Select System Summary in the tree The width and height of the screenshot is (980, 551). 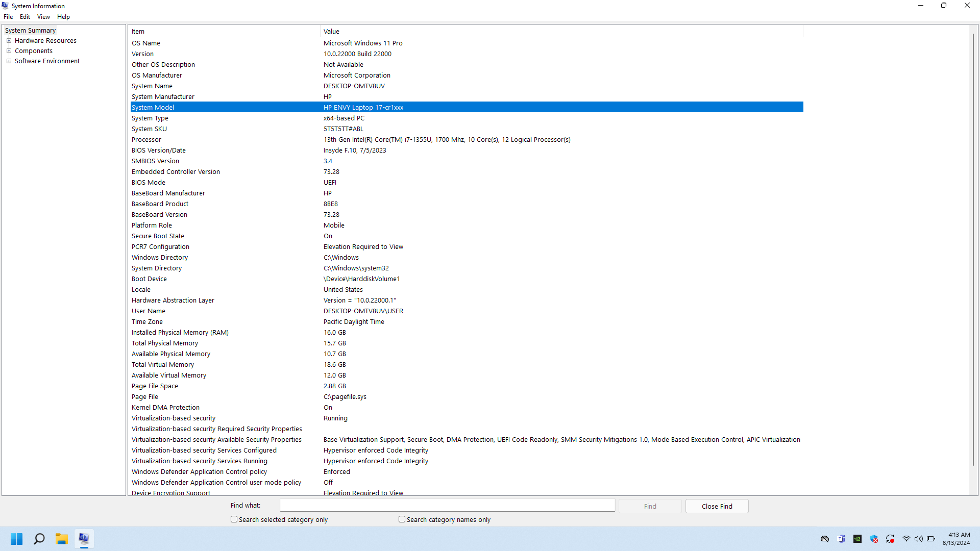tap(30, 31)
